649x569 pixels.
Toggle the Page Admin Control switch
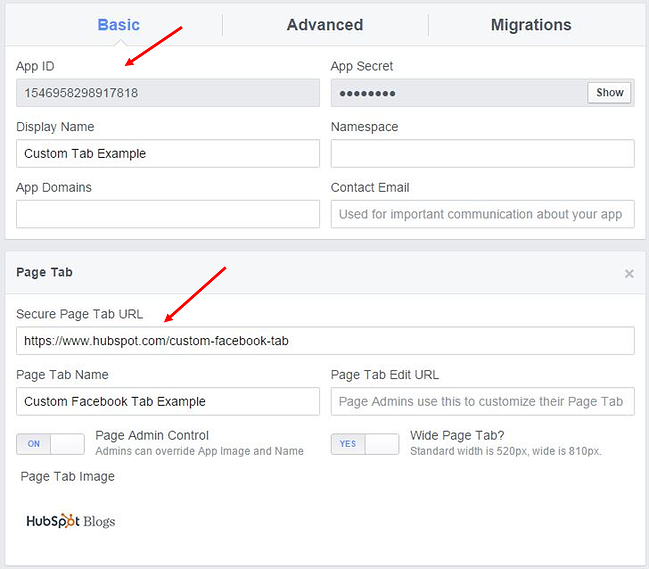50,444
